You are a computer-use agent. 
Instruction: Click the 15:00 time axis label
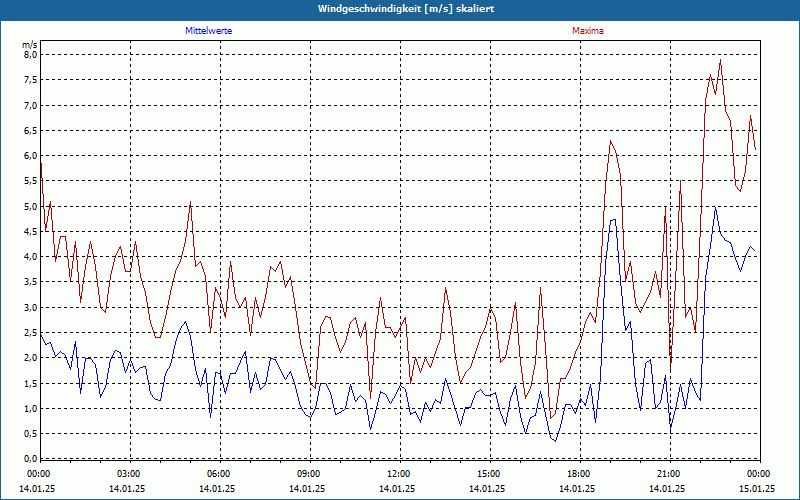(x=488, y=474)
